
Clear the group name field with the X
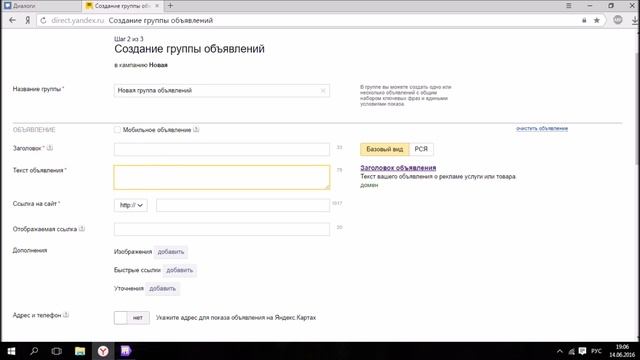click(323, 91)
